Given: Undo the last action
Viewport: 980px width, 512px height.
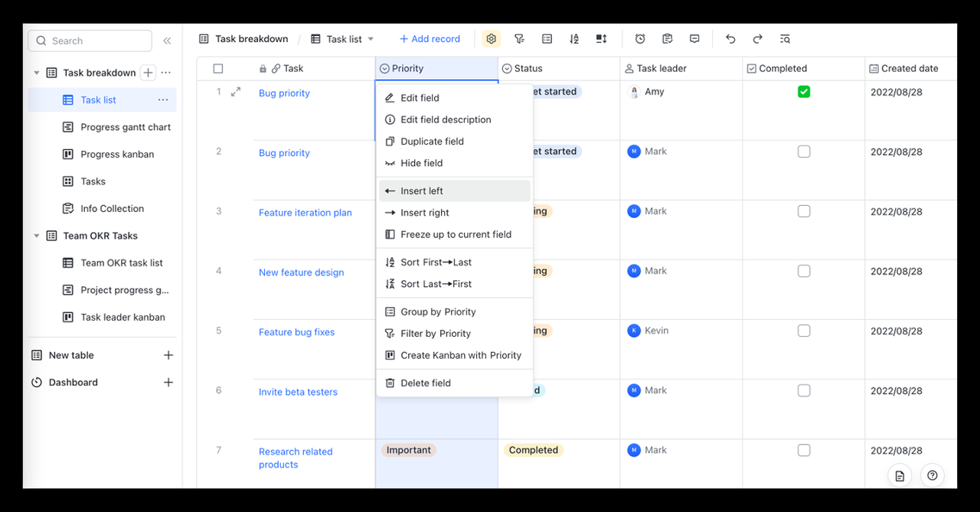Looking at the screenshot, I should click(730, 39).
